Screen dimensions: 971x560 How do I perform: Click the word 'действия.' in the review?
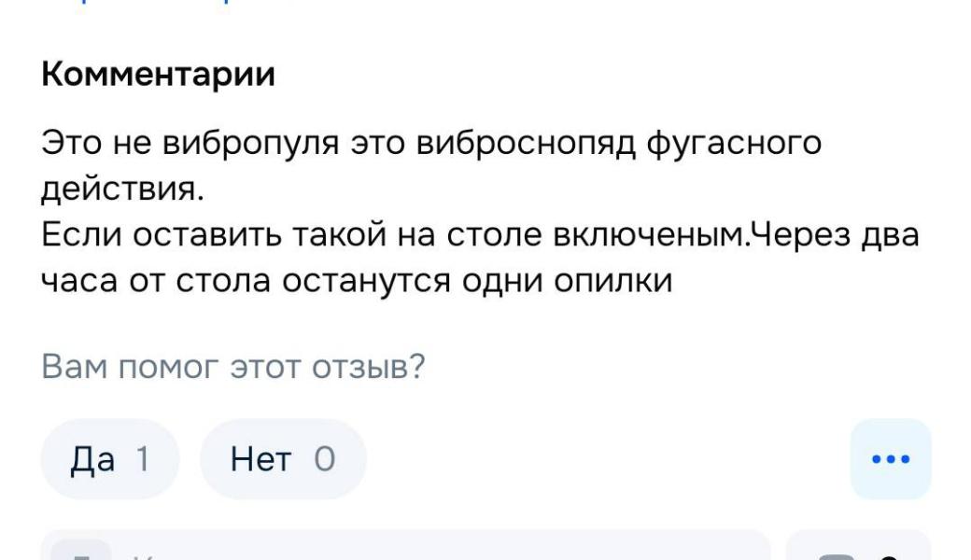coord(122,189)
